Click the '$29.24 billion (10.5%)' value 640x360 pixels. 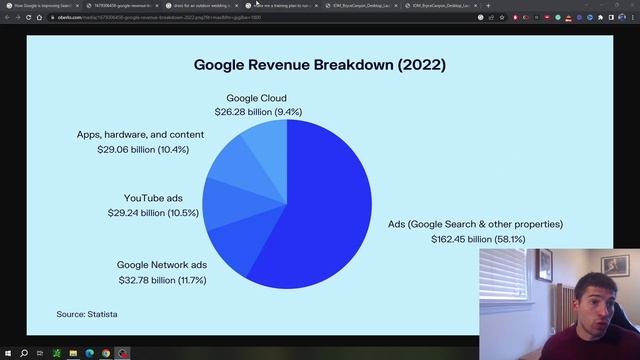tap(153, 213)
